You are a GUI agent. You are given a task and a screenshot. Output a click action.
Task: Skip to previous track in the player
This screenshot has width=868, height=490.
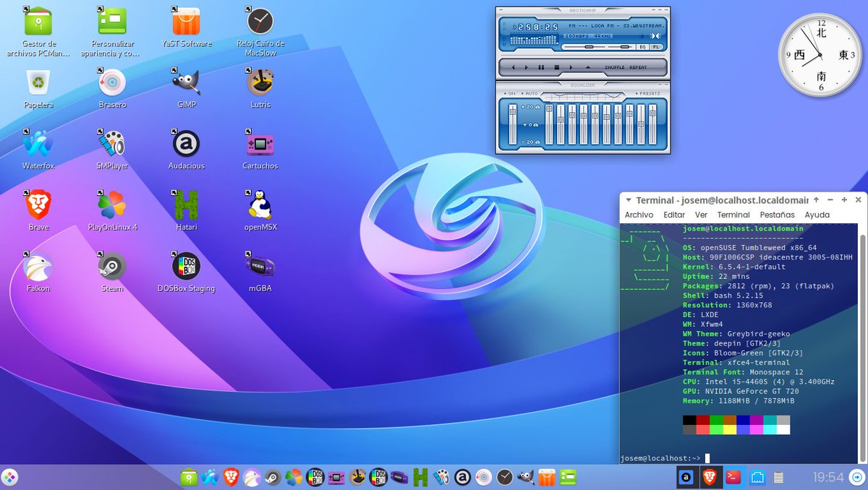coord(513,67)
